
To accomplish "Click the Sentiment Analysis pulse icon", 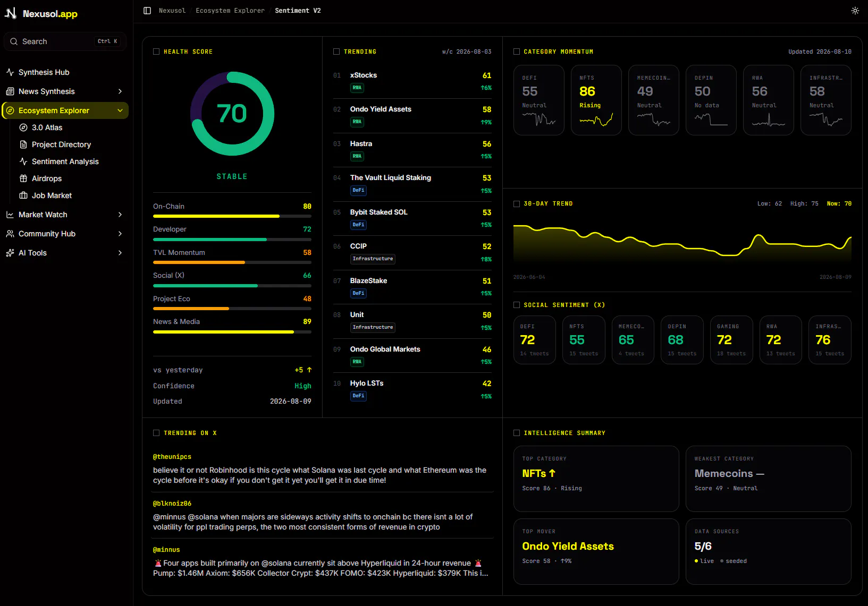I will tap(23, 161).
